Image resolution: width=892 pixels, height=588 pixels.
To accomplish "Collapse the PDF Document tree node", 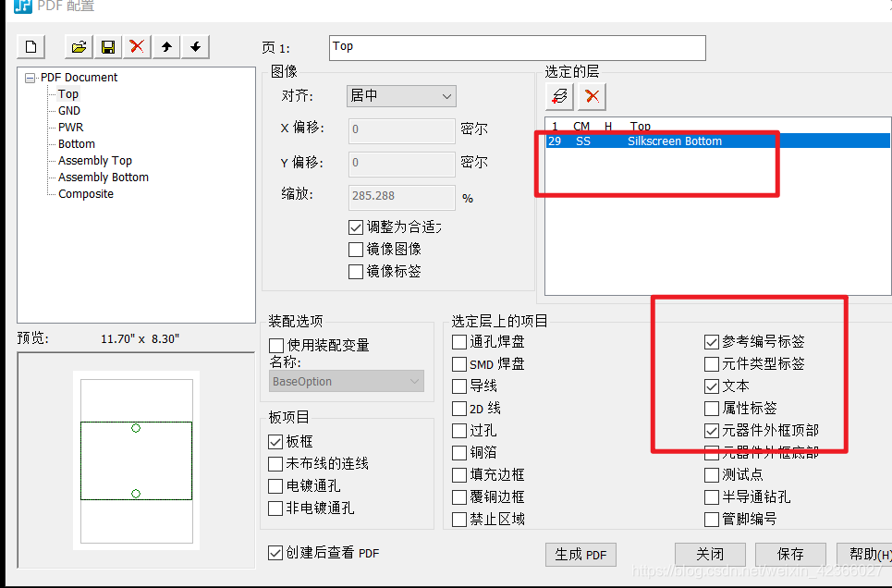I will pos(30,77).
